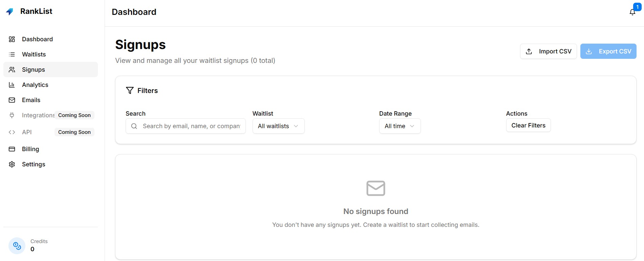The height and width of the screenshot is (261, 644).
Task: Click the Credits coins icon
Action: point(17,246)
